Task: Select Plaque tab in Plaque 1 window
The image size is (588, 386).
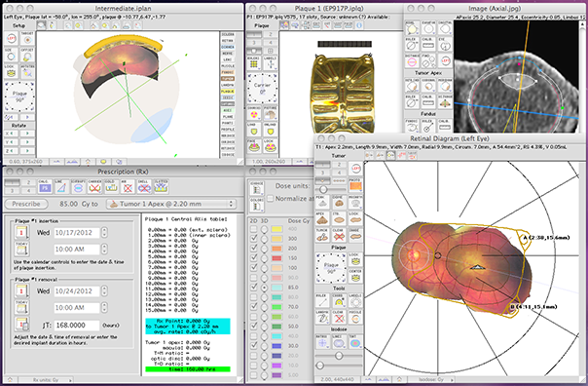Action: click(261, 25)
